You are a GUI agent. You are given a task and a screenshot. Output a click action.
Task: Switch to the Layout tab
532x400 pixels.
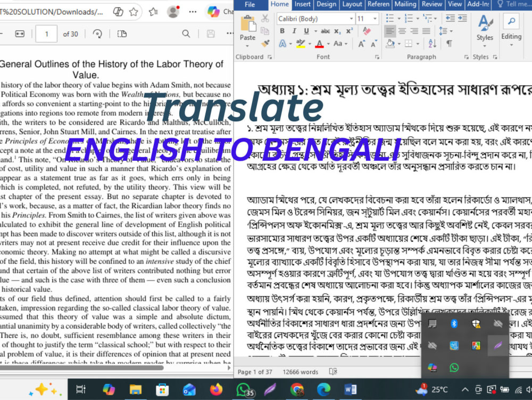coord(352,4)
